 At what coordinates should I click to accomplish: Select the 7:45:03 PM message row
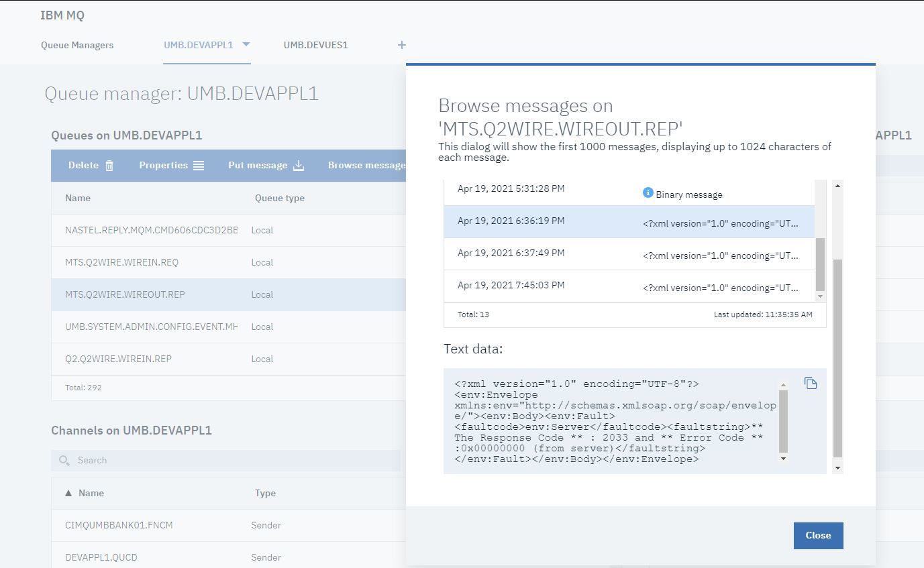[629, 286]
